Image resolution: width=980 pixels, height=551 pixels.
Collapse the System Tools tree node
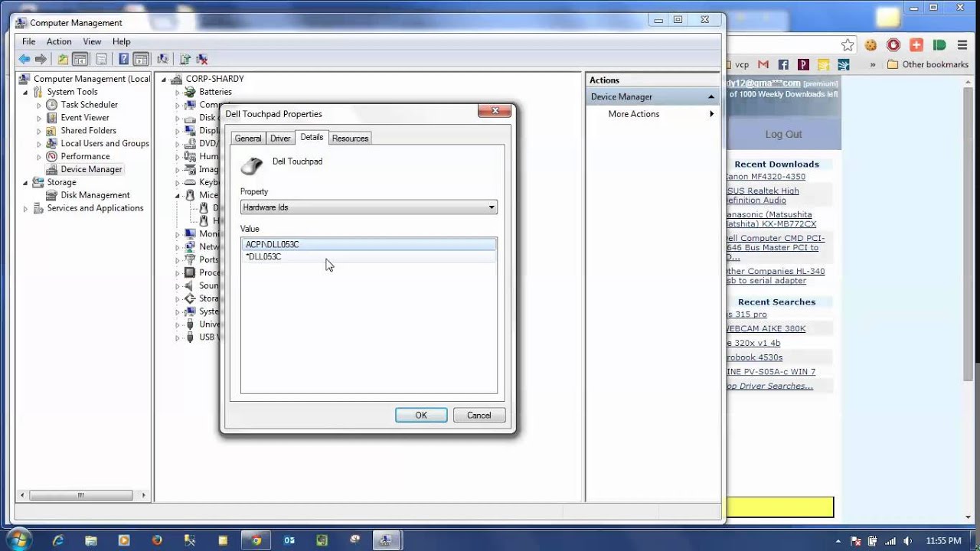tap(25, 92)
